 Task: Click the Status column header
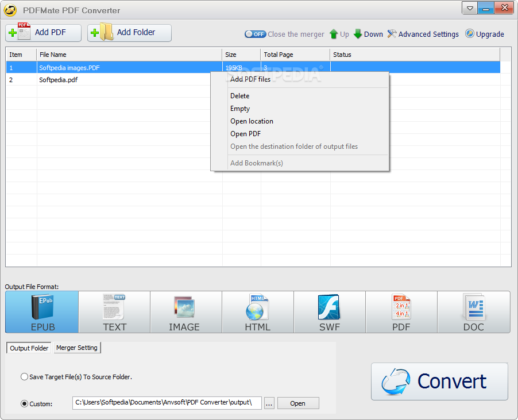coord(415,55)
